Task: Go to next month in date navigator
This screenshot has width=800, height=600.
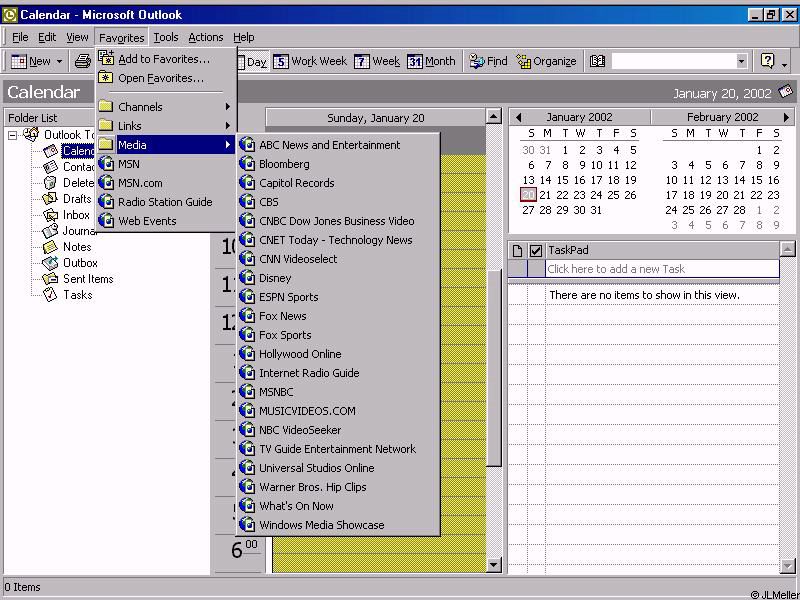Action: (787, 117)
